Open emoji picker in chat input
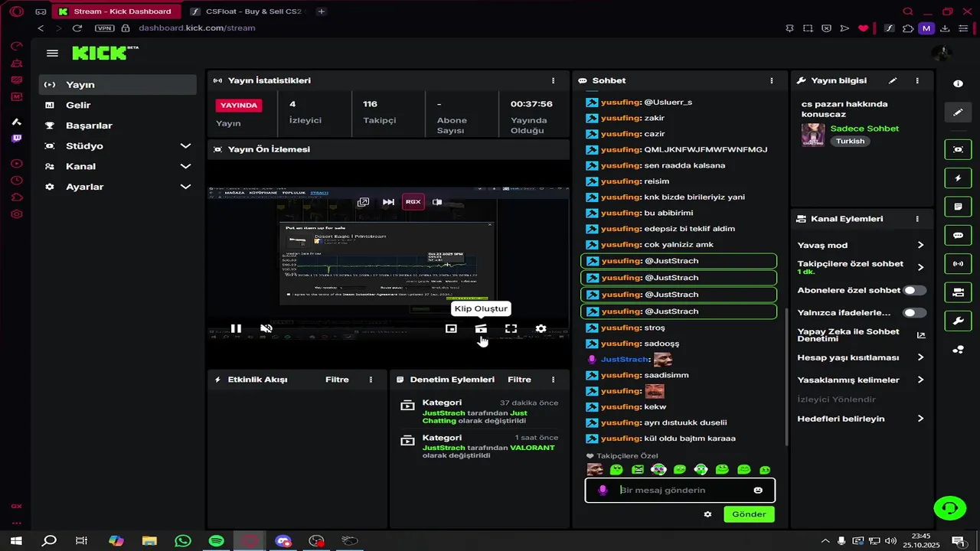This screenshot has height=551, width=980. pos(758,491)
